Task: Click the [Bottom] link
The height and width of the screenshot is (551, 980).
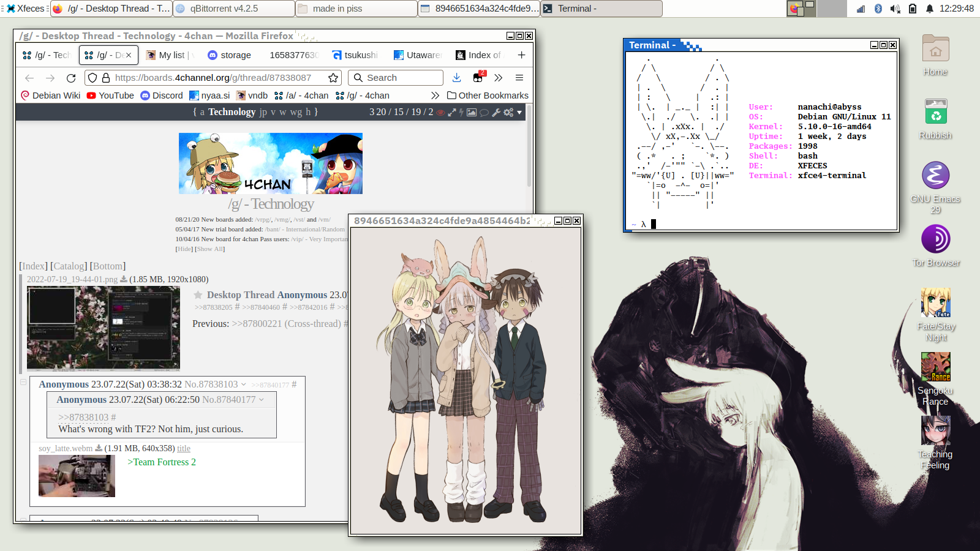Action: click(108, 266)
